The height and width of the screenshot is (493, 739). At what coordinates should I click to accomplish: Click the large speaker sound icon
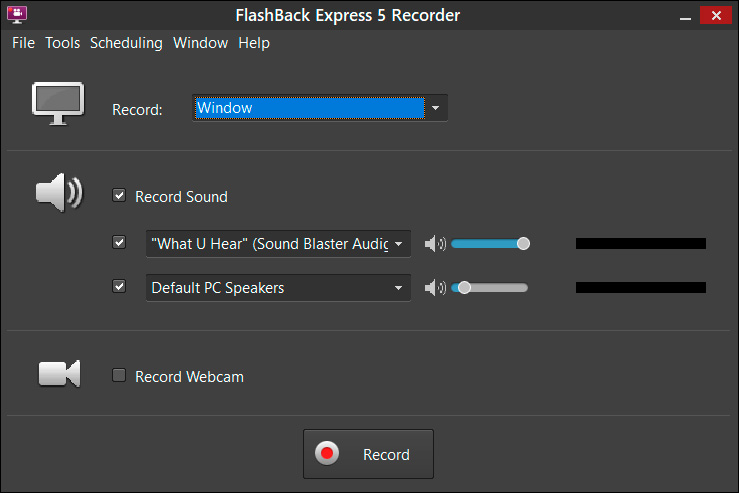(x=59, y=192)
